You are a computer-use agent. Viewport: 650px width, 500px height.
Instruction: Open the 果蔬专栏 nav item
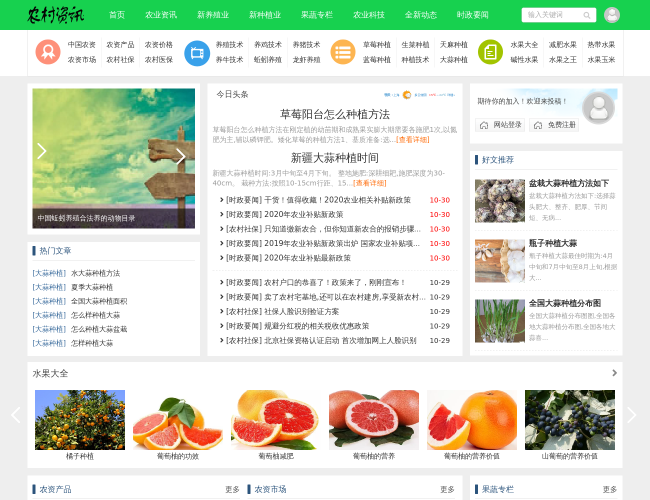pos(317,15)
